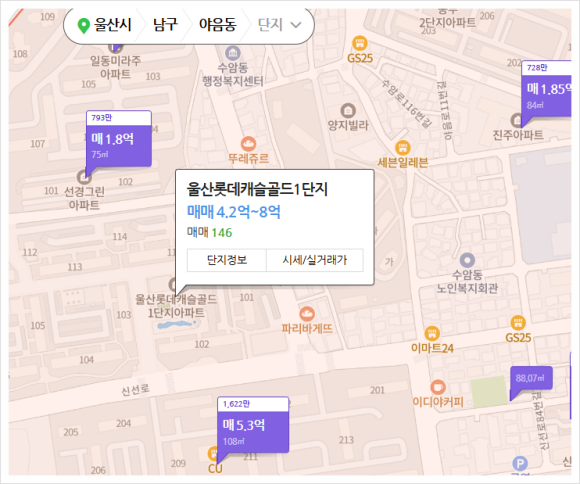Select 남구 in the location breadcrumb

[165, 25]
